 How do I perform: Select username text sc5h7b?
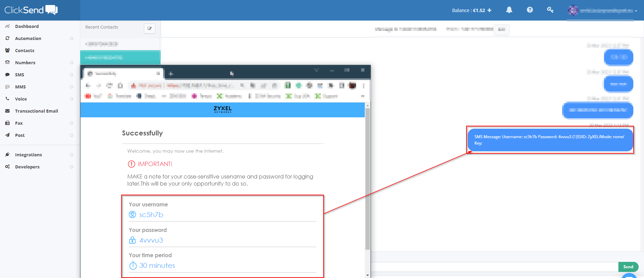[151, 215]
